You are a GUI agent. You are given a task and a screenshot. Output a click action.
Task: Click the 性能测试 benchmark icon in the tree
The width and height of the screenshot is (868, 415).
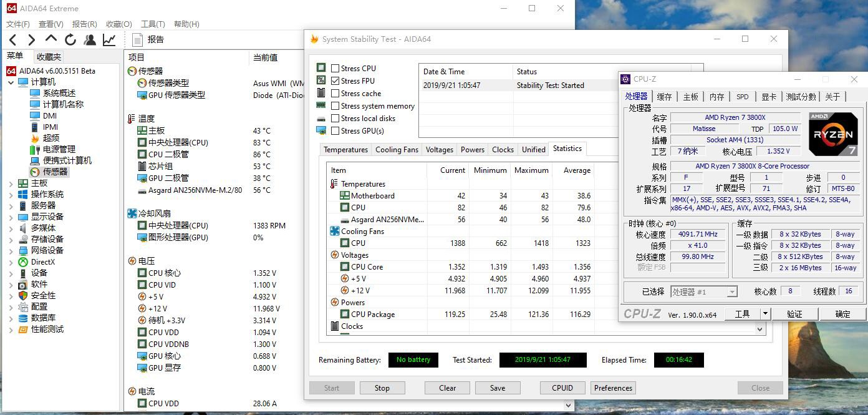coord(23,330)
